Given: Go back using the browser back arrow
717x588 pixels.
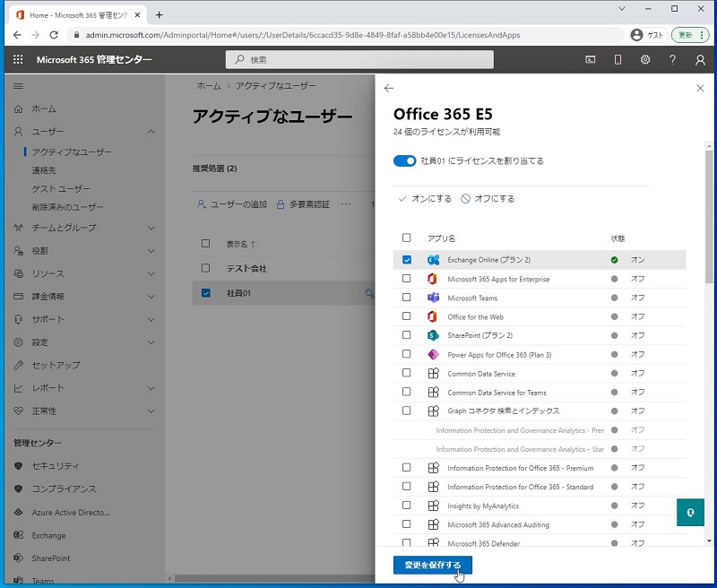Looking at the screenshot, I should pos(17,35).
